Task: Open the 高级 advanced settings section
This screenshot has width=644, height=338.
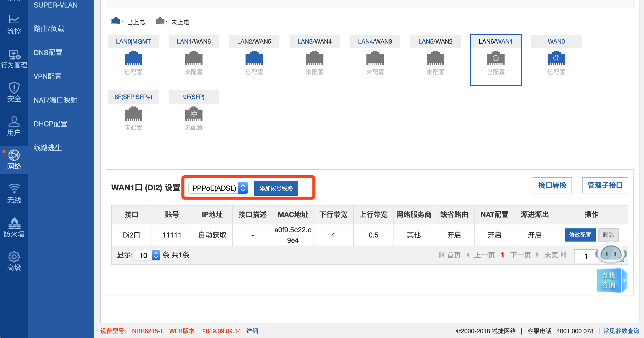Action: [x=14, y=261]
